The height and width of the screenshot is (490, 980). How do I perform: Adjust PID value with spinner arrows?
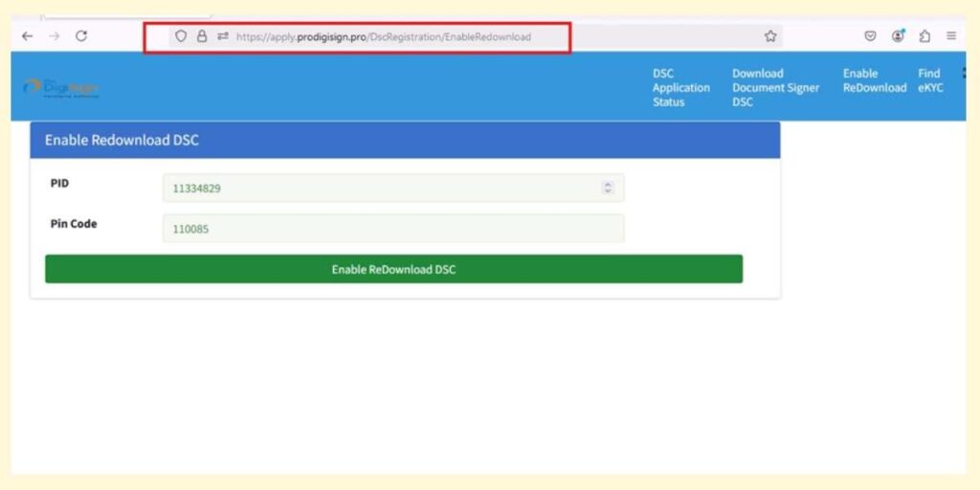click(x=608, y=188)
